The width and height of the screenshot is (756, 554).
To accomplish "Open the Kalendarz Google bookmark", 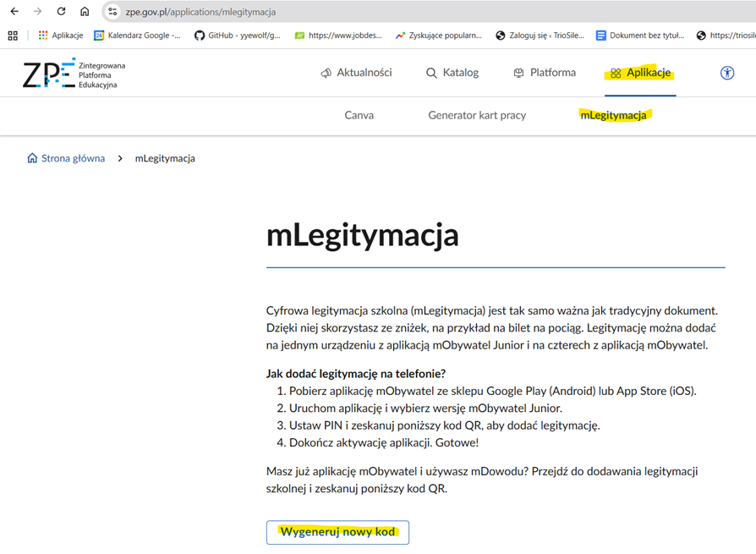I will pos(137,36).
